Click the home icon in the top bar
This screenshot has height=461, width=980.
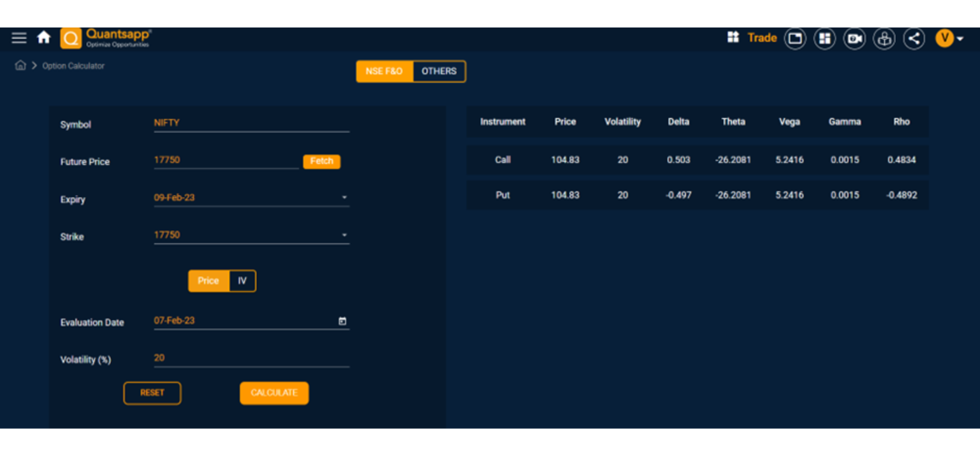pos(44,38)
